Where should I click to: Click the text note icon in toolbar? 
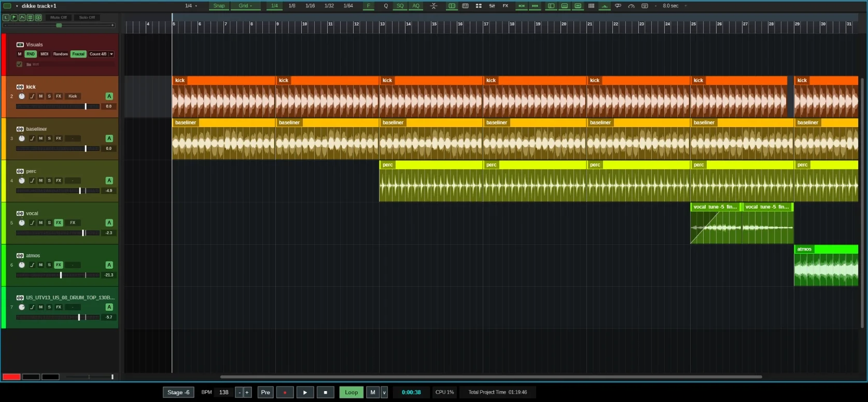(645, 6)
